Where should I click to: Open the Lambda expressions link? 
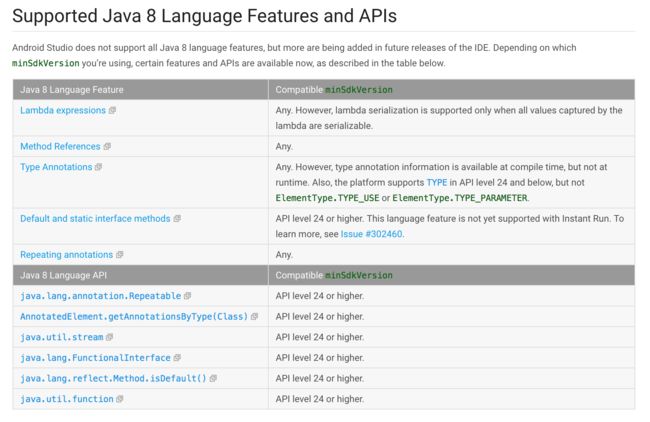click(x=63, y=110)
